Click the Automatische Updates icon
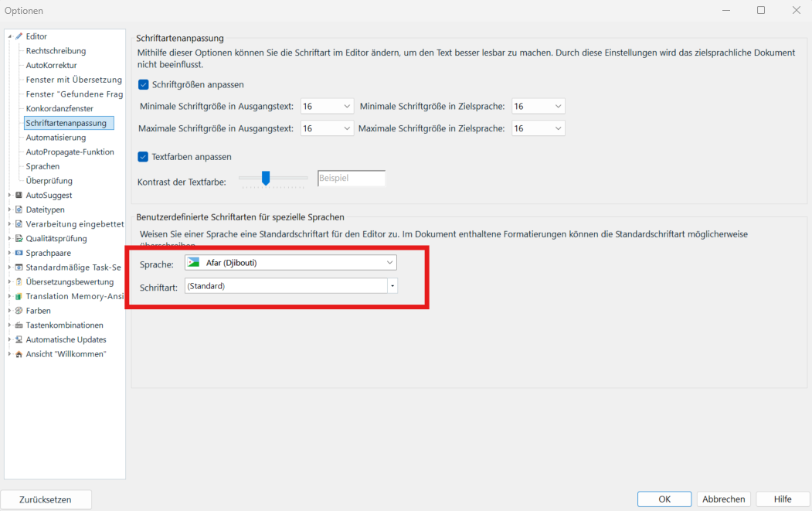 coord(19,339)
